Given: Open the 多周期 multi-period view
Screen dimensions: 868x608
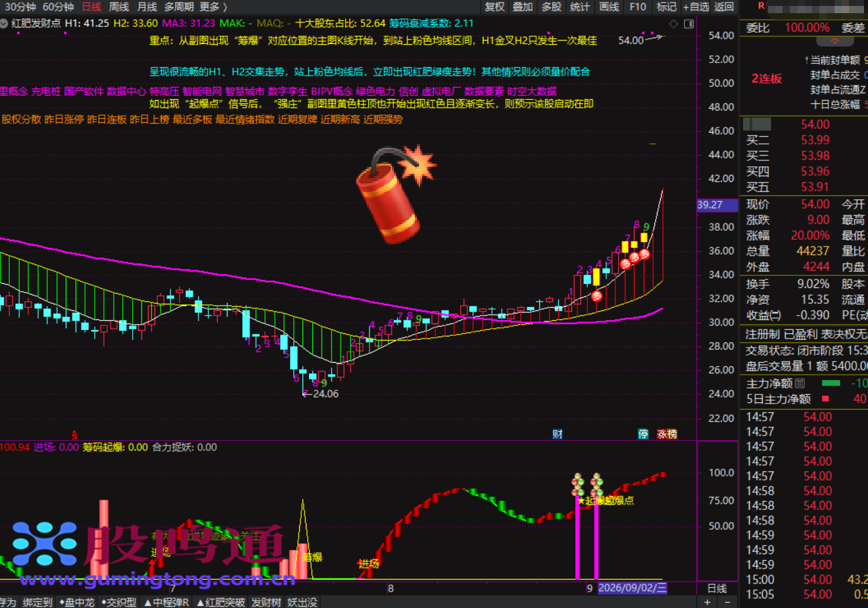Looking at the screenshot, I should pos(179,7).
